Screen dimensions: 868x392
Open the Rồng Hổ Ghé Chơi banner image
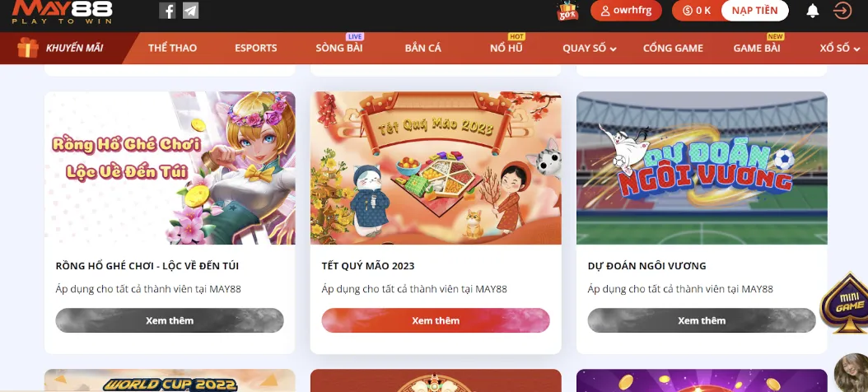[x=170, y=168]
